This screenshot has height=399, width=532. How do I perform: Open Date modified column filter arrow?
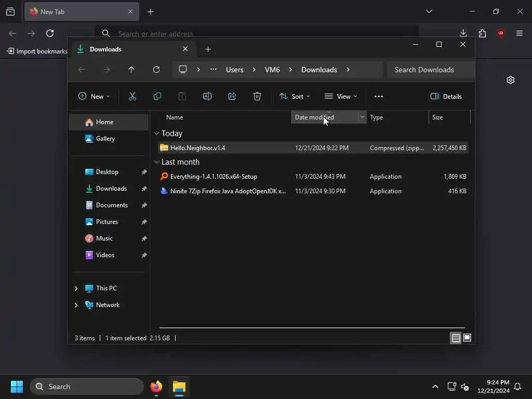click(362, 117)
